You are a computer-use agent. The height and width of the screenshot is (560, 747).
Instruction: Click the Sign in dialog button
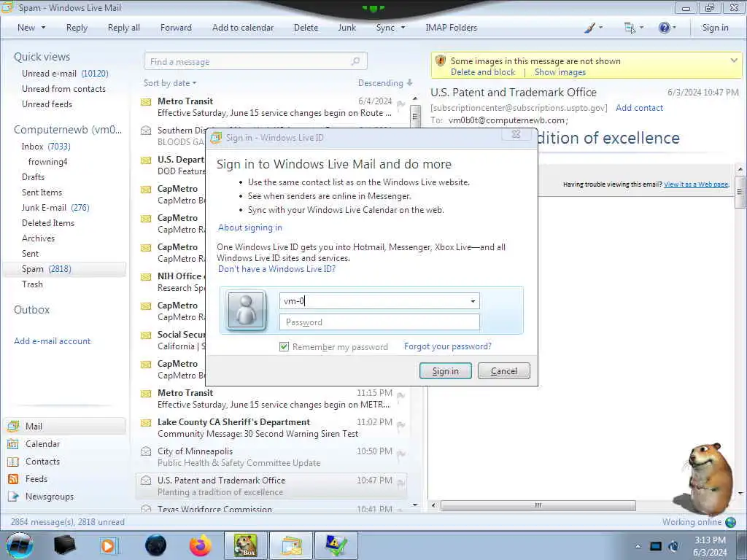tap(446, 371)
